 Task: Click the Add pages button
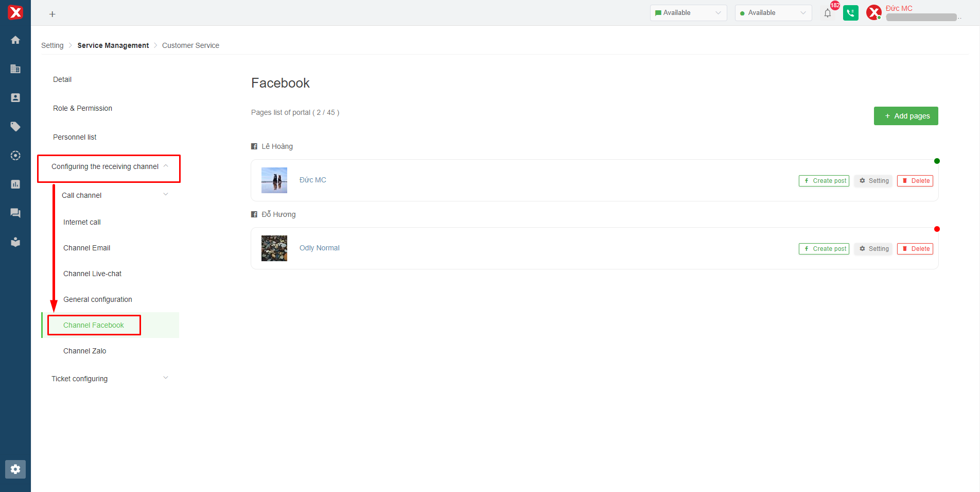coord(905,116)
